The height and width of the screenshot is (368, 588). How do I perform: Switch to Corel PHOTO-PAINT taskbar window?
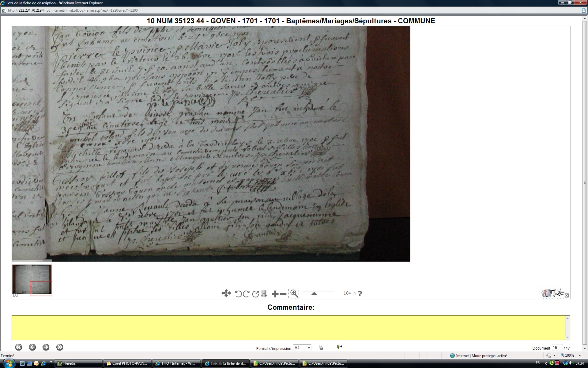pyautogui.click(x=127, y=363)
